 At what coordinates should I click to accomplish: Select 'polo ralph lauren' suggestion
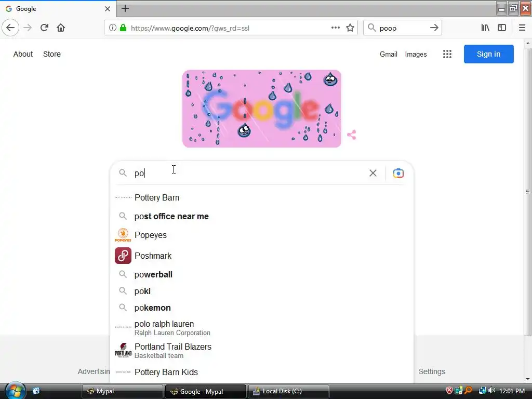[x=262, y=328]
